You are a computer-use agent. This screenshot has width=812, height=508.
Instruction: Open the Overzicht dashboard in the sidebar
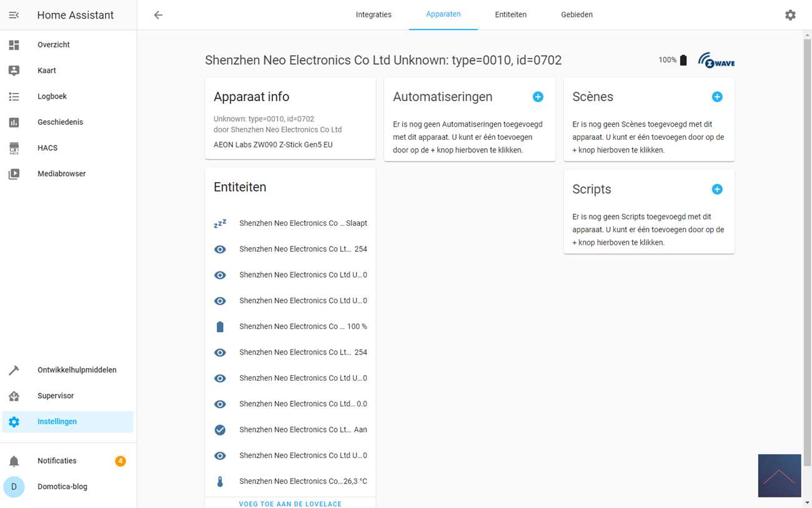click(x=68, y=45)
